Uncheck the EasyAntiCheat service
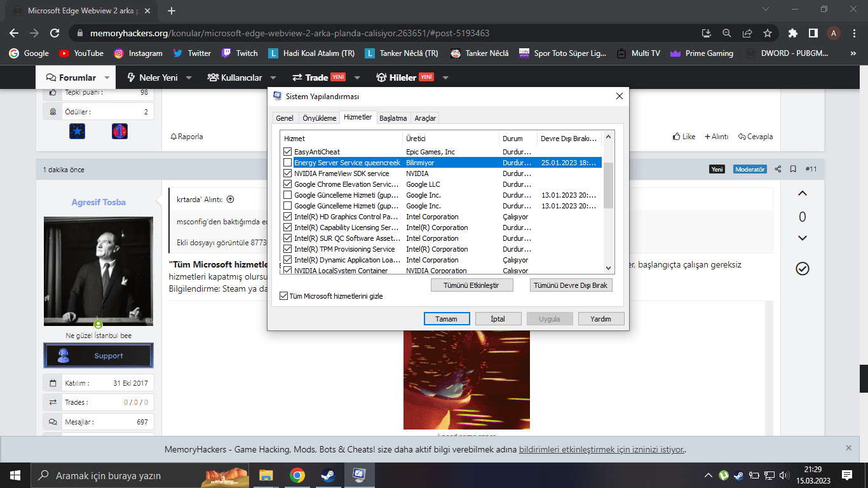868x488 pixels. [288, 152]
